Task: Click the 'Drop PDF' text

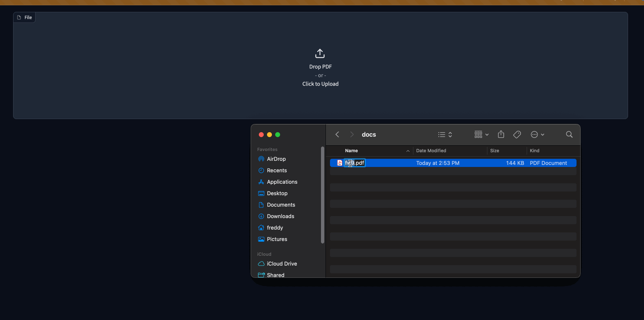Action: tap(321, 67)
